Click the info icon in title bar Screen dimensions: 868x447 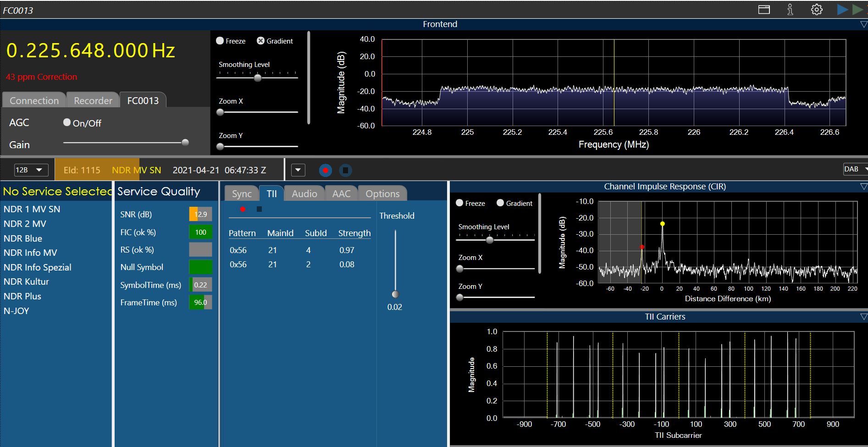(790, 10)
